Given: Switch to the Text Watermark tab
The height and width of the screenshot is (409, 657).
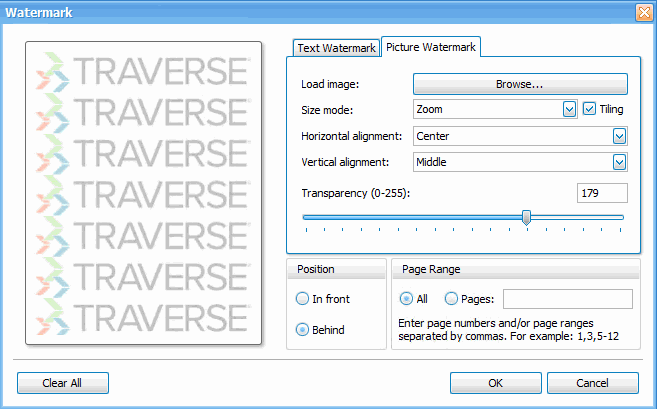Looking at the screenshot, I should click(336, 48).
